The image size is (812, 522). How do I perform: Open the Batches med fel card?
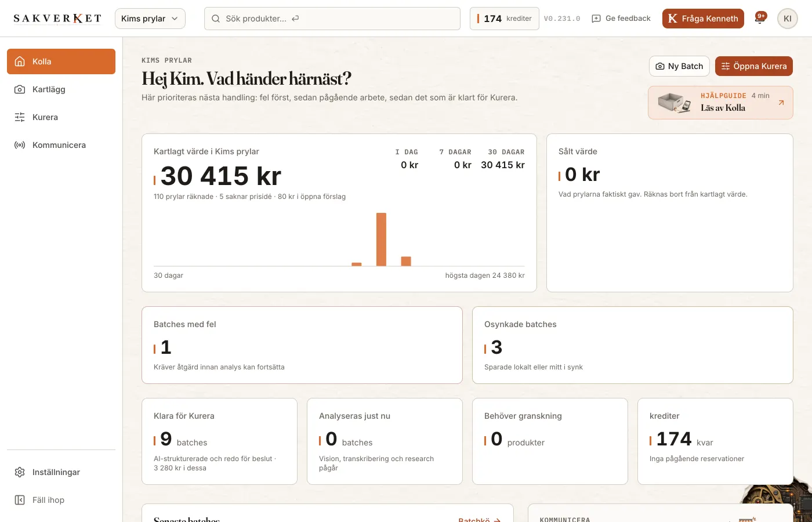pos(302,345)
